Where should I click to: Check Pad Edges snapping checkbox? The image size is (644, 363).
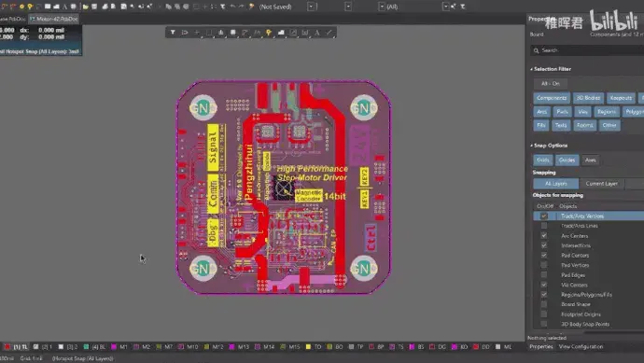tap(544, 275)
